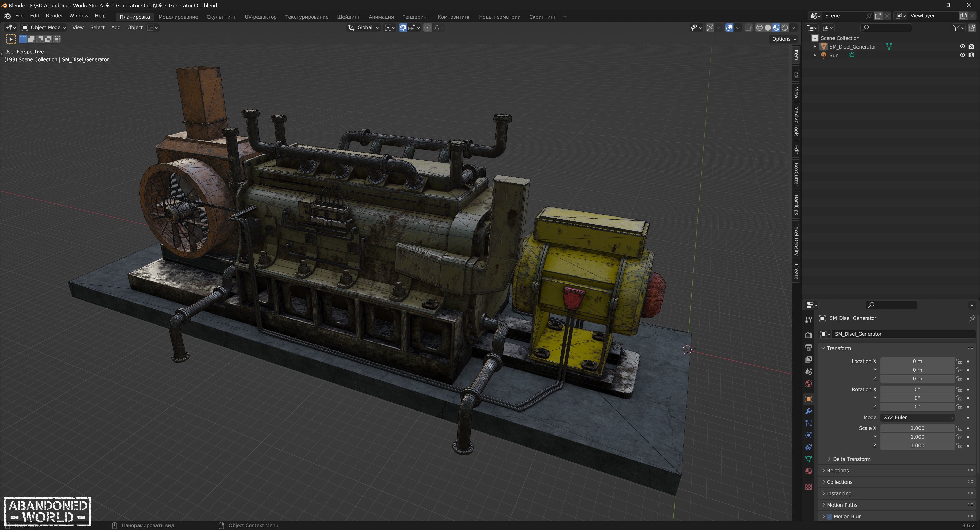Screen dimensions: 980x530
Task: Open the Object Data mesh properties tab
Action: 808,459
